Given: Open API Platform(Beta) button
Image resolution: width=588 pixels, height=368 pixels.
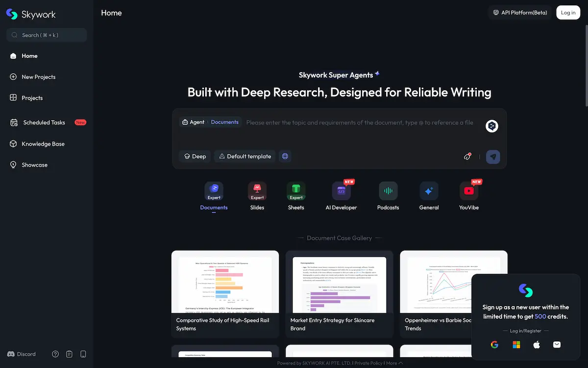Looking at the screenshot, I should click(x=520, y=13).
